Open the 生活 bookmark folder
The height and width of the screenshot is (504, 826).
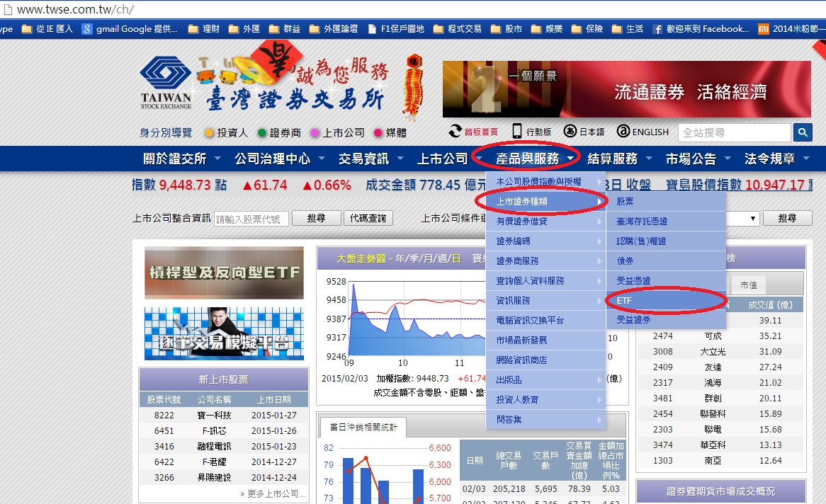coord(628,29)
